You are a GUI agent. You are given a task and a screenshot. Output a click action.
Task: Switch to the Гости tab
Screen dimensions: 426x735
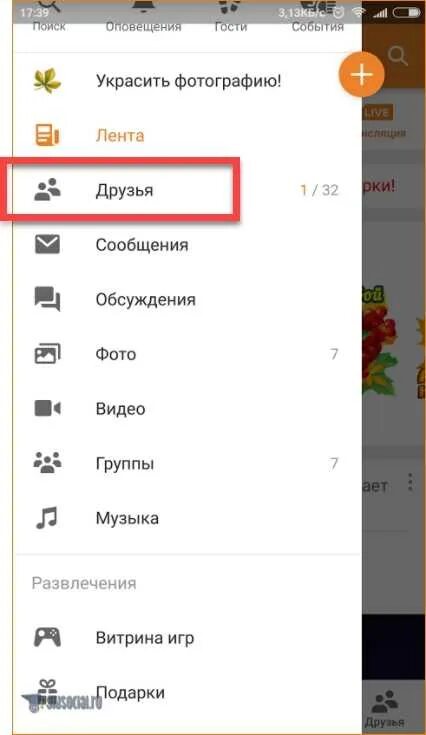[x=231, y=19]
